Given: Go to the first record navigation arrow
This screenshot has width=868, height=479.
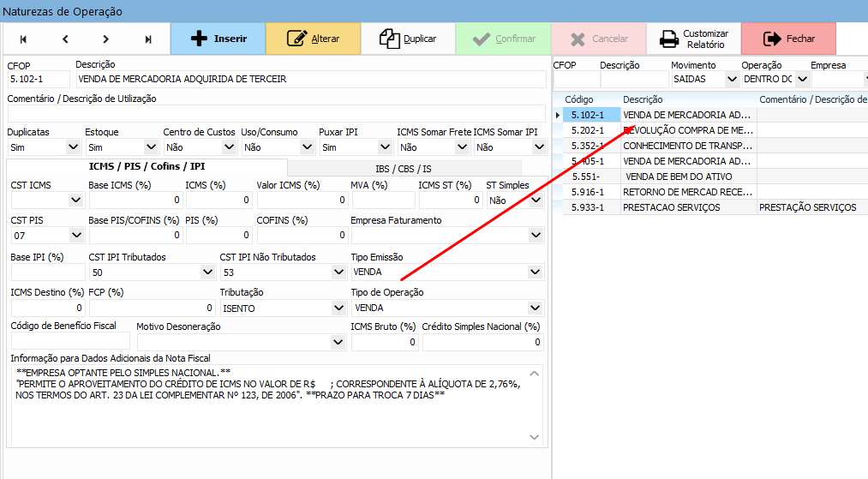Looking at the screenshot, I should [23, 39].
